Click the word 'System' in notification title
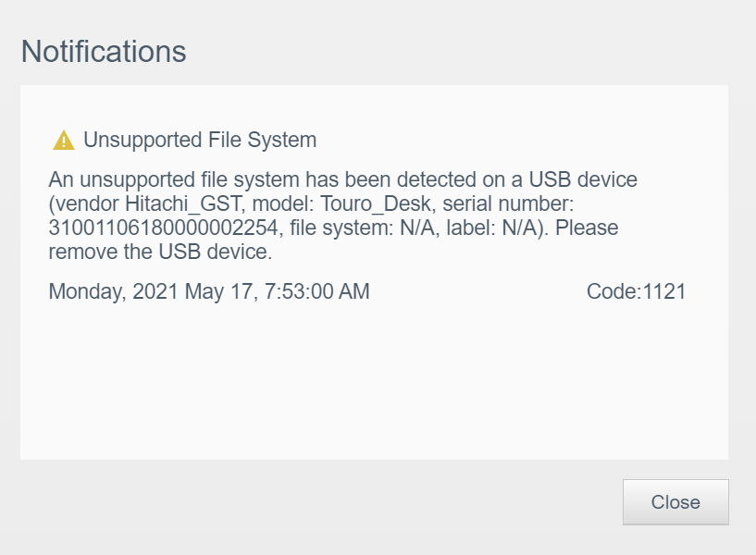 (282, 141)
